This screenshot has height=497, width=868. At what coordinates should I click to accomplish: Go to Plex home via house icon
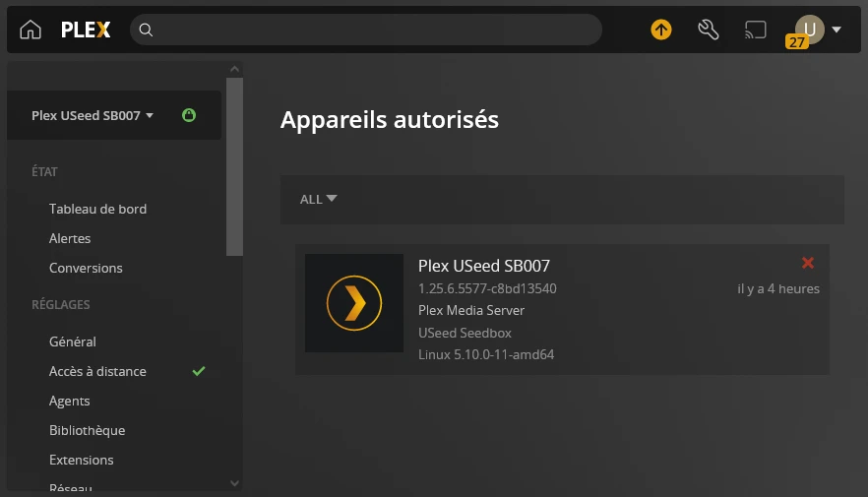31,30
